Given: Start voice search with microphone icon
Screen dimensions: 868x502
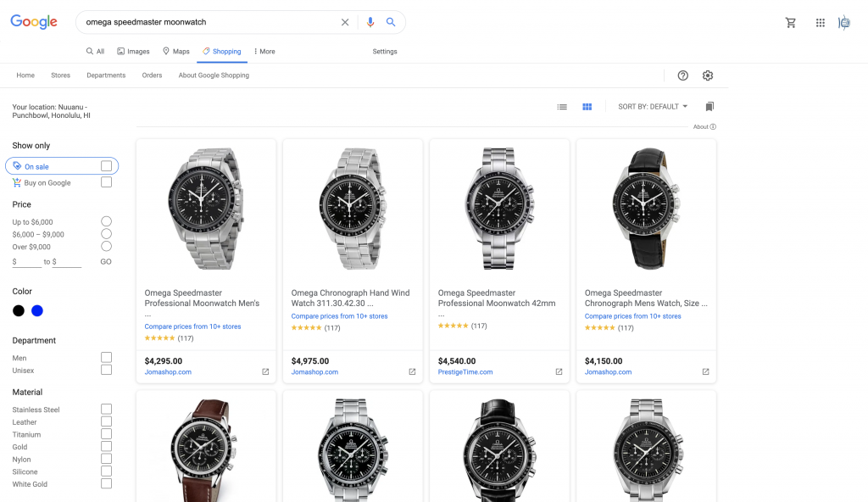Looking at the screenshot, I should coord(370,22).
